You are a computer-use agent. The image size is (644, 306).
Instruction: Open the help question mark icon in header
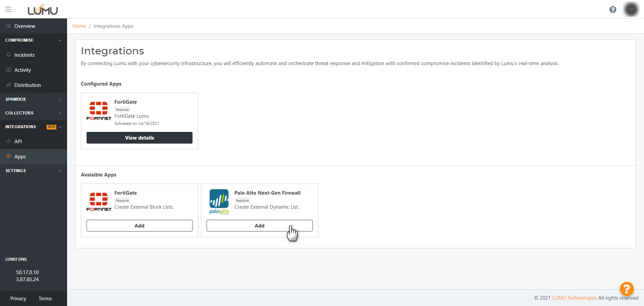[612, 10]
